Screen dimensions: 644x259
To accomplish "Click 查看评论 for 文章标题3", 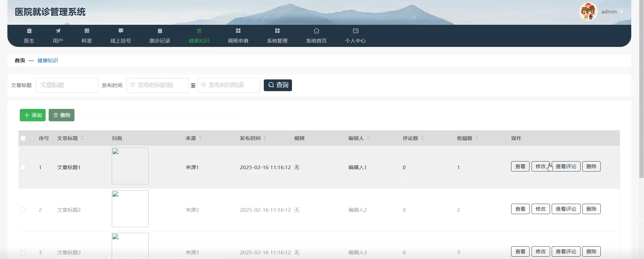I will pos(566,251).
